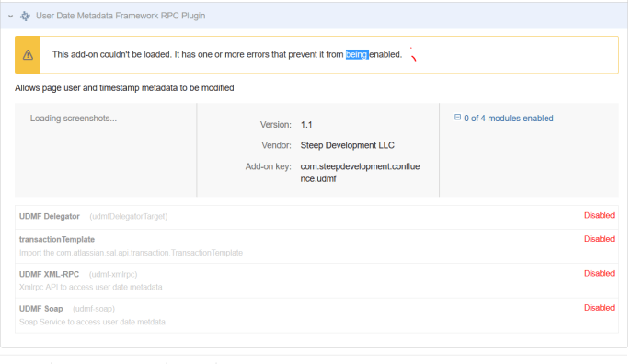
Task: Click the '(udmfDelegatorTarget)' key text
Action: [129, 216]
